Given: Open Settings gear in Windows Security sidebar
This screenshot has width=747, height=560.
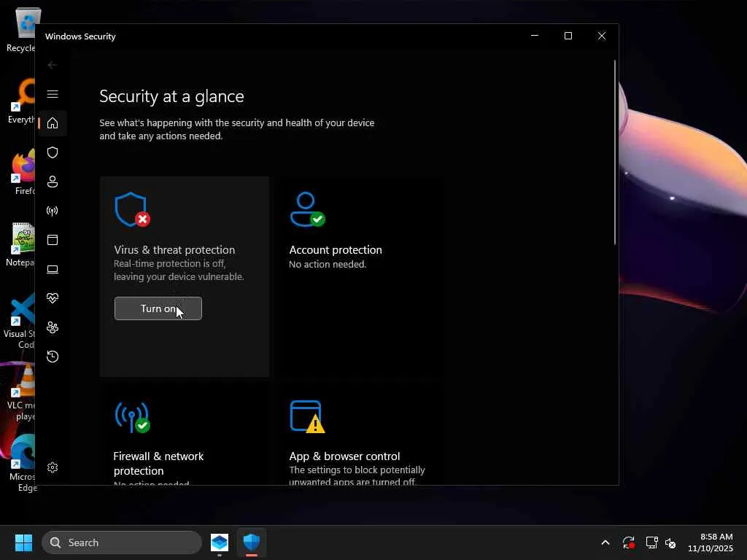Looking at the screenshot, I should point(53,467).
